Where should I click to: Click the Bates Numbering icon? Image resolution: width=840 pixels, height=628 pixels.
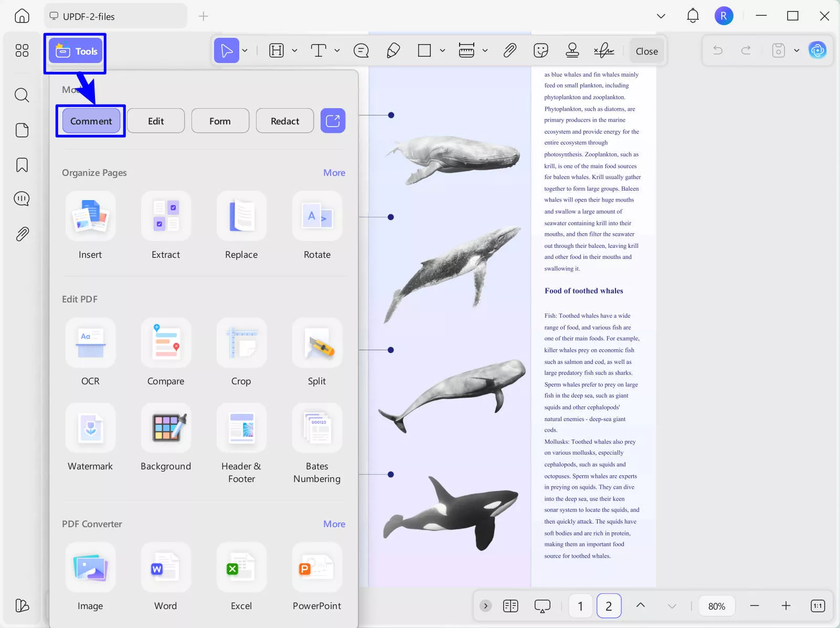click(x=317, y=428)
